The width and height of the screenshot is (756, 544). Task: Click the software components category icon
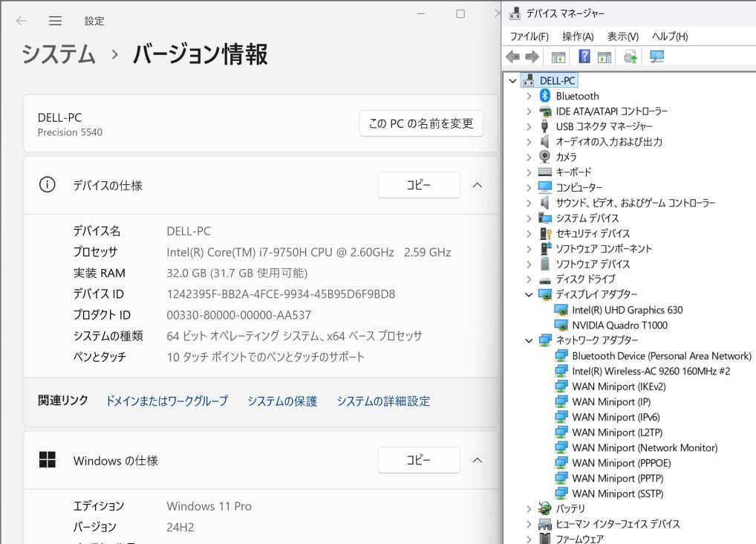point(545,248)
